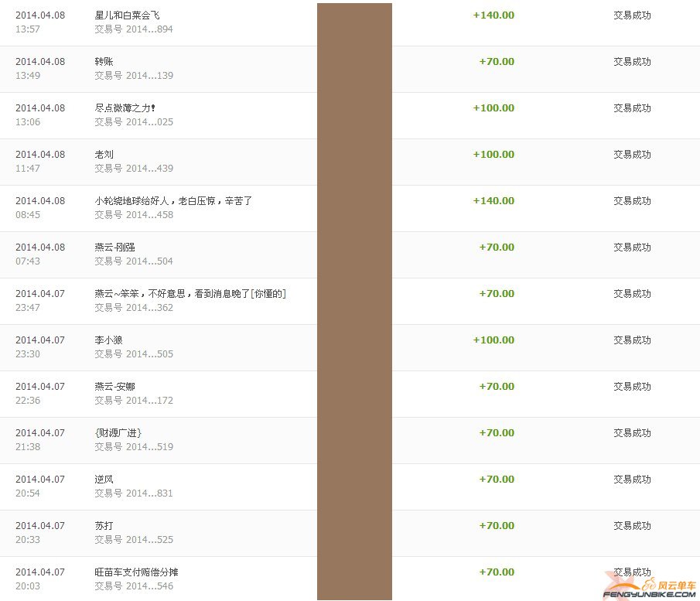Click the transaction starting with 小轮绕地球给好人
Screen dimensions: 700x601
173,201
